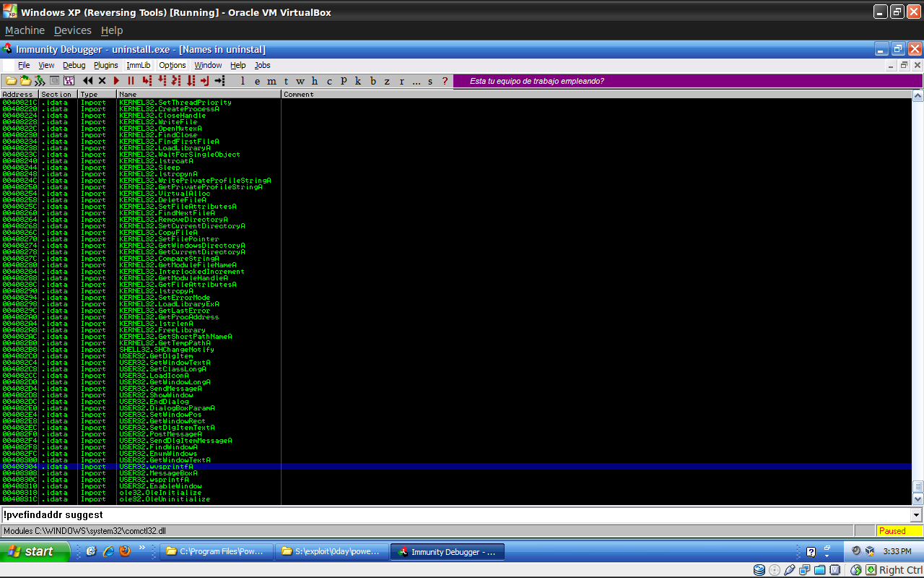Click the red Run program arrow
The image size is (924, 578).
[116, 81]
